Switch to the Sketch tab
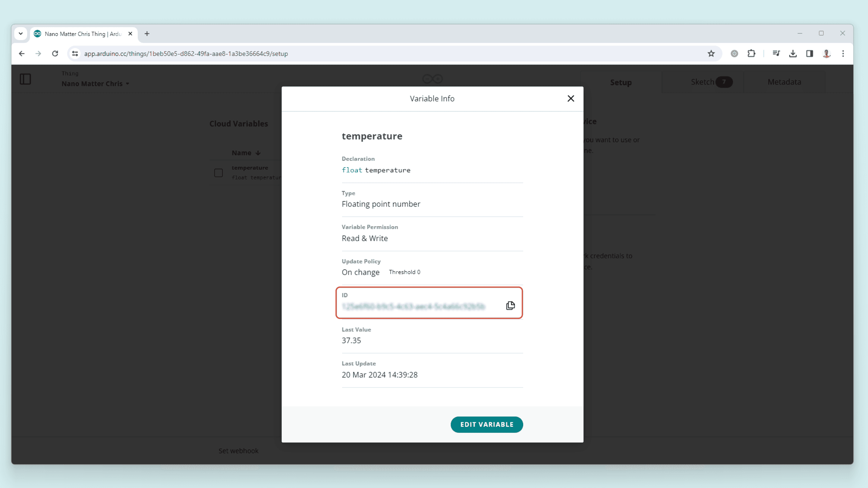This screenshot has height=488, width=868. [703, 82]
